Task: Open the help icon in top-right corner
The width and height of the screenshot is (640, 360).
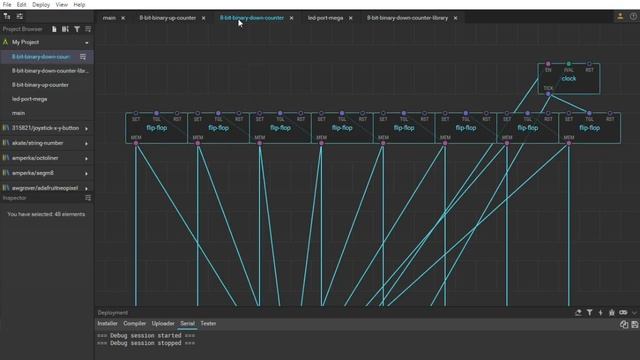Action: pos(633,16)
